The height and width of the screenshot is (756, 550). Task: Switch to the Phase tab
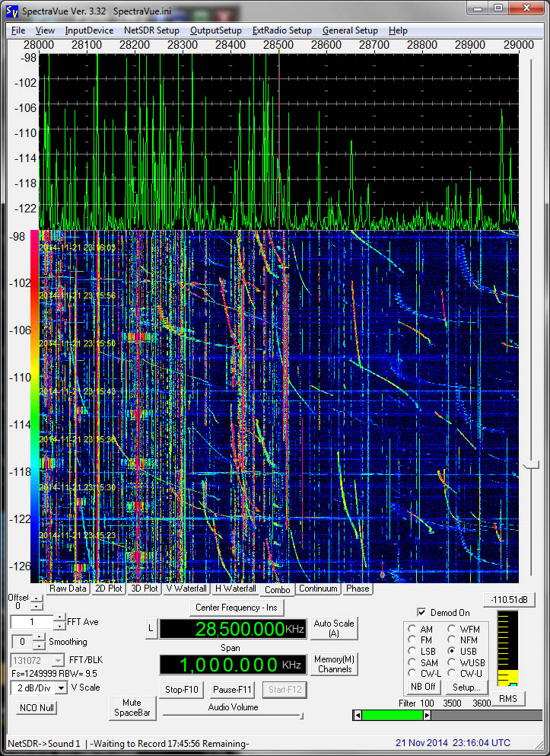point(358,589)
